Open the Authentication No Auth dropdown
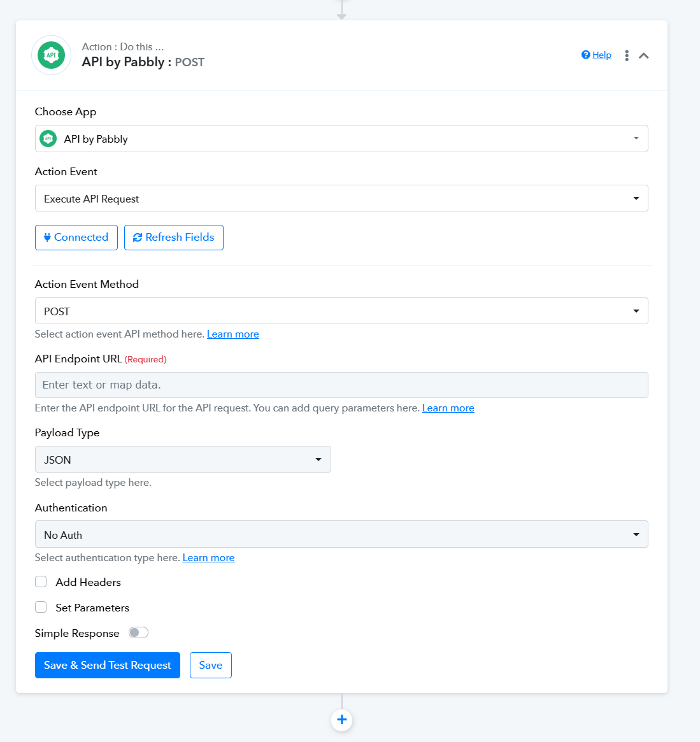700x742 pixels. tap(341, 534)
